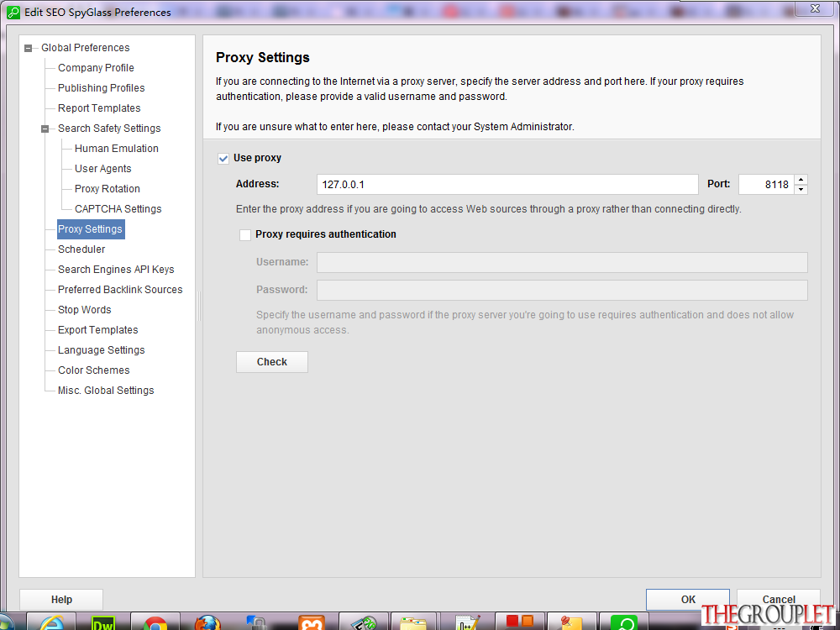Uncheck the Use proxy checkbox
Image resolution: width=840 pixels, height=630 pixels.
(223, 159)
